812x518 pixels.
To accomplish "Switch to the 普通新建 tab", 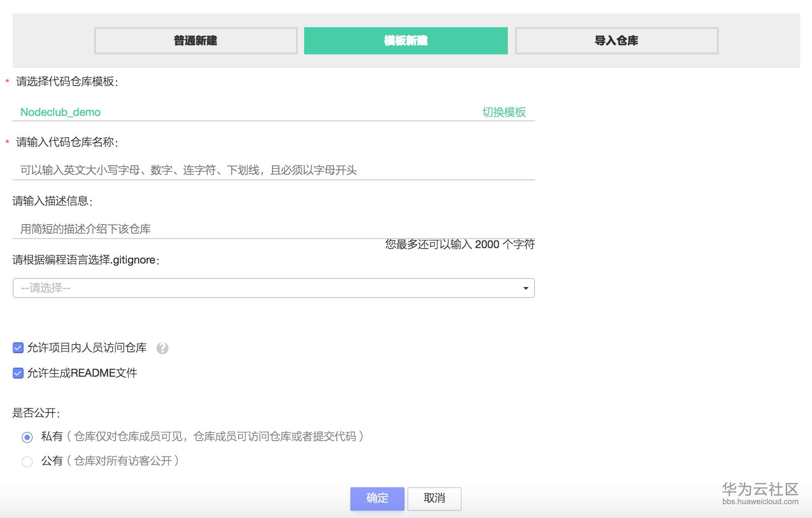I will coord(195,40).
